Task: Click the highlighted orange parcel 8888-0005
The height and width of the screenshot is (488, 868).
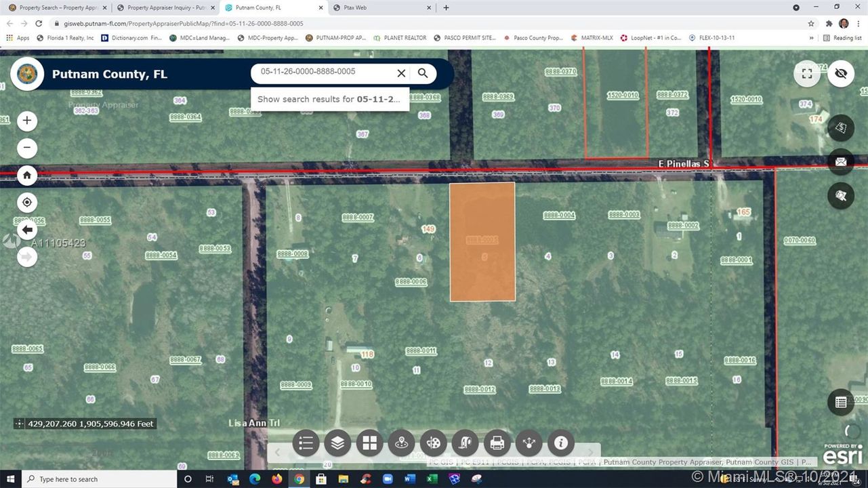Action: 482,242
